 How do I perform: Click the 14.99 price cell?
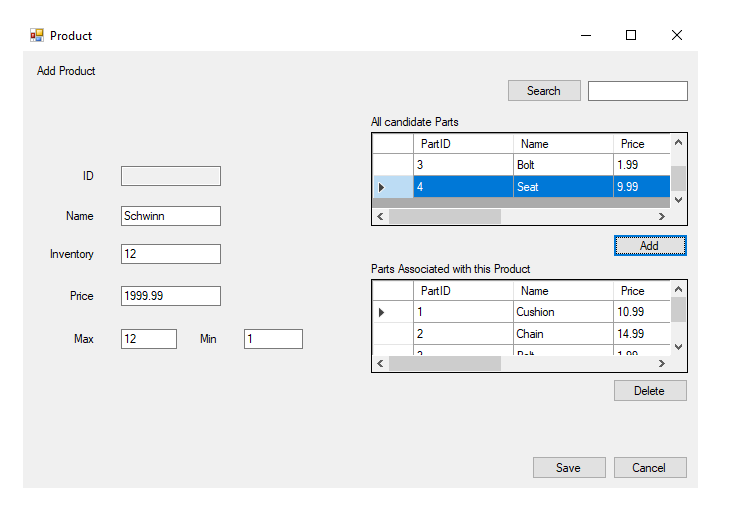[641, 334]
